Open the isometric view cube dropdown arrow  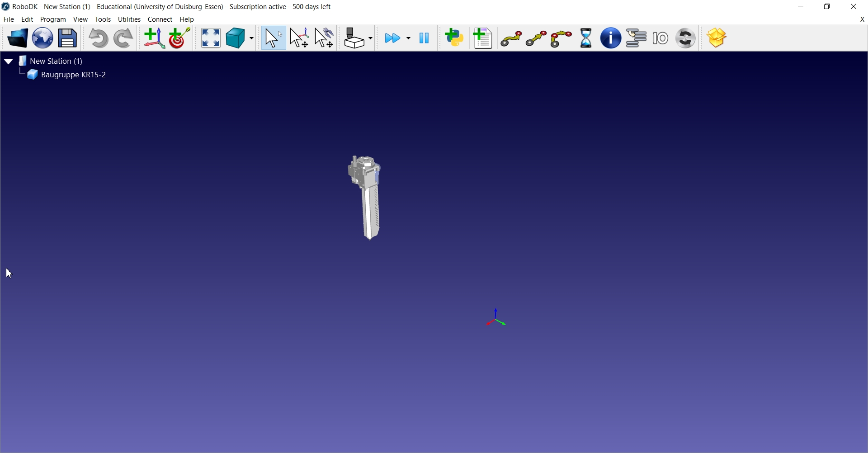coord(251,39)
